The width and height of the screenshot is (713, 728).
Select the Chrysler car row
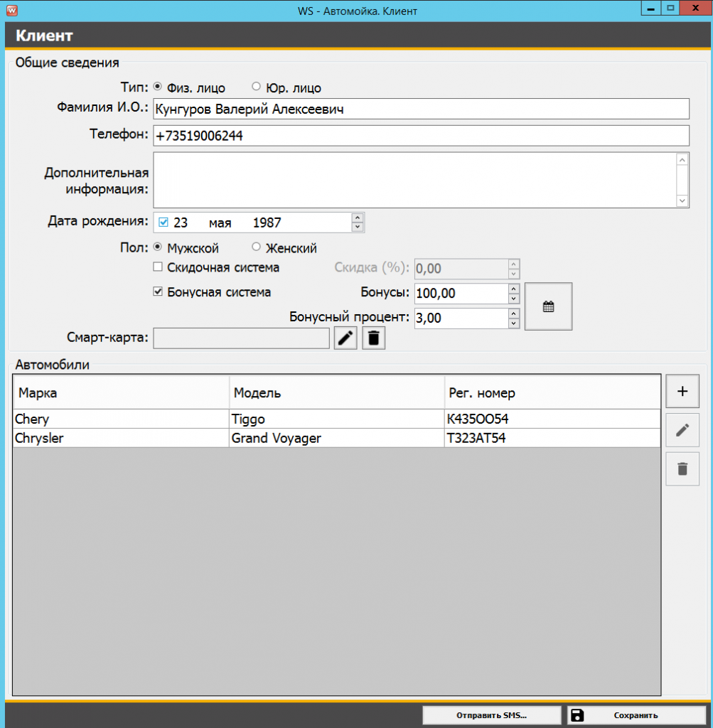click(336, 438)
